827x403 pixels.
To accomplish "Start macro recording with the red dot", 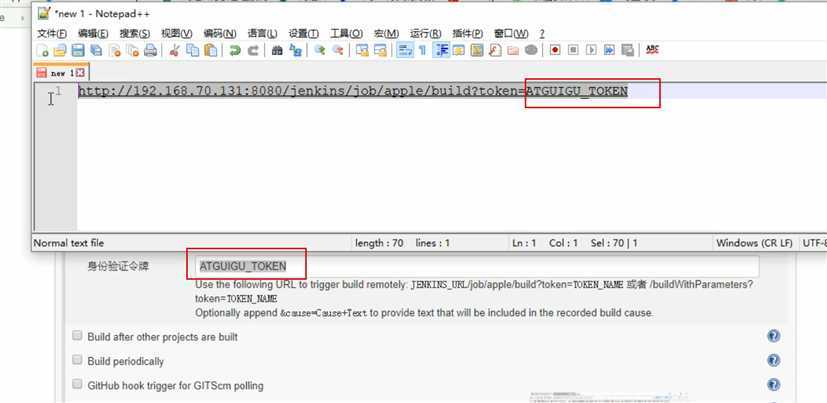I will point(555,51).
